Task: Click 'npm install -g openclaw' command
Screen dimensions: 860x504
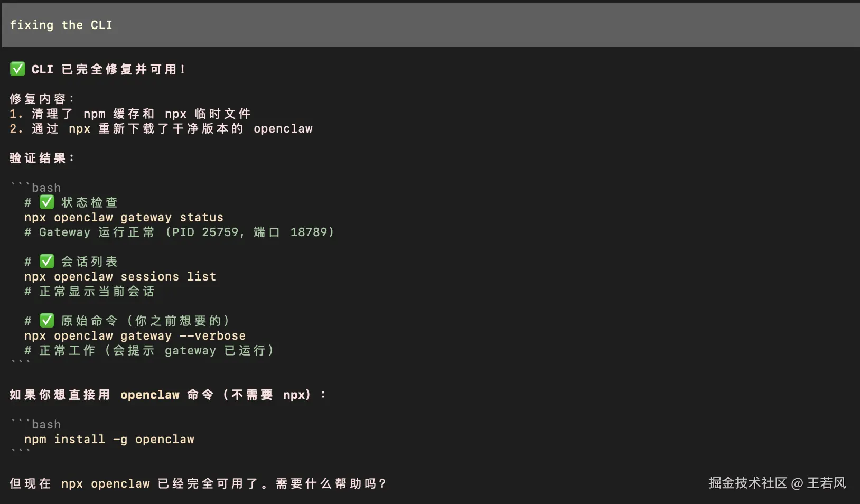Action: [x=109, y=439]
